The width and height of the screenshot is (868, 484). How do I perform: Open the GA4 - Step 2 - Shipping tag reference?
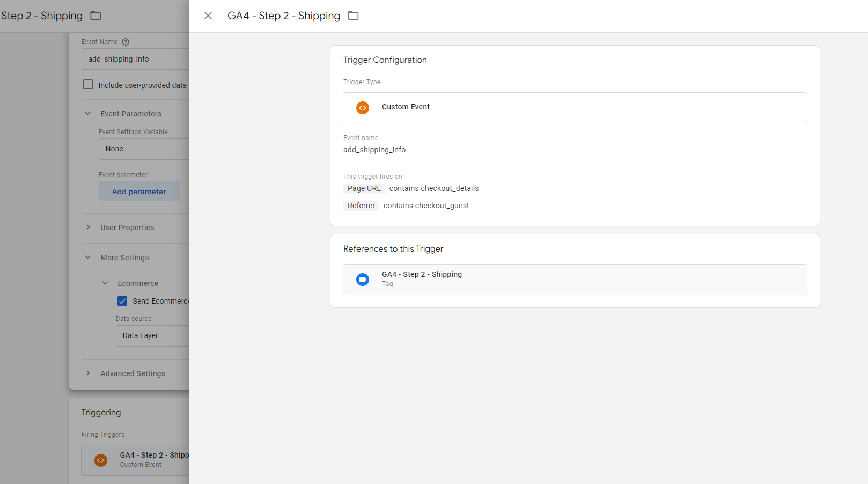[574, 279]
